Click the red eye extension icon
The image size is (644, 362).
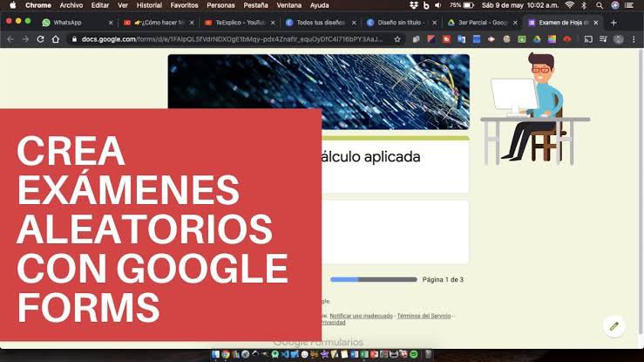tap(567, 39)
